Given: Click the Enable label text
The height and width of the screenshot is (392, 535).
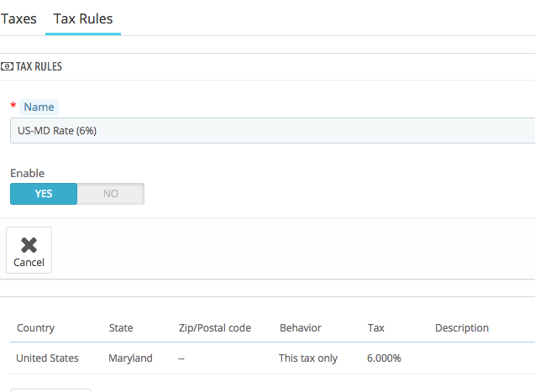Looking at the screenshot, I should coord(27,173).
